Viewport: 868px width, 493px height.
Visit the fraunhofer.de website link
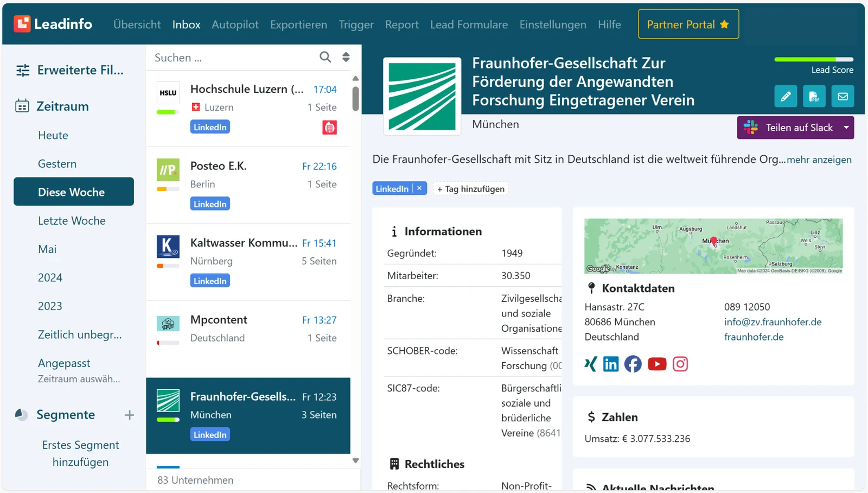pos(754,337)
